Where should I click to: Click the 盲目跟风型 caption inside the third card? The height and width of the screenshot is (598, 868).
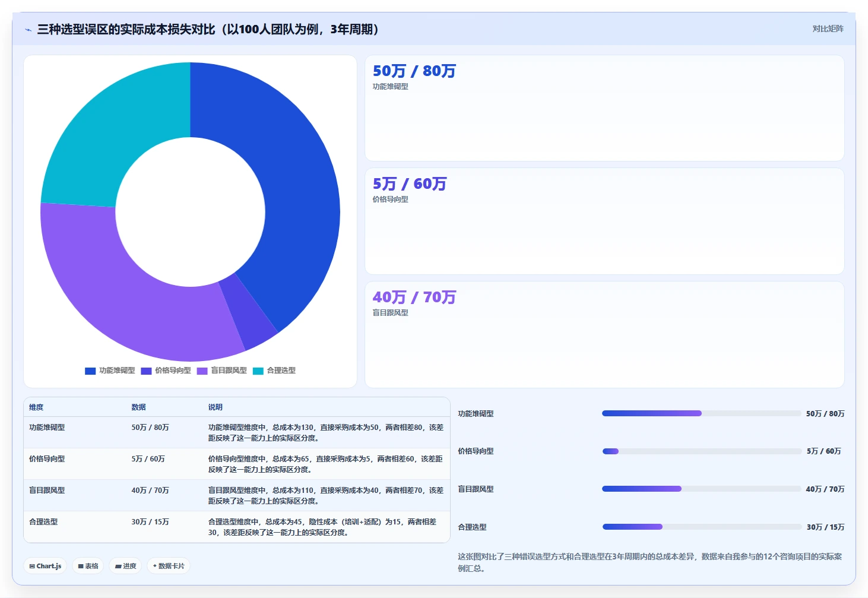(x=390, y=313)
